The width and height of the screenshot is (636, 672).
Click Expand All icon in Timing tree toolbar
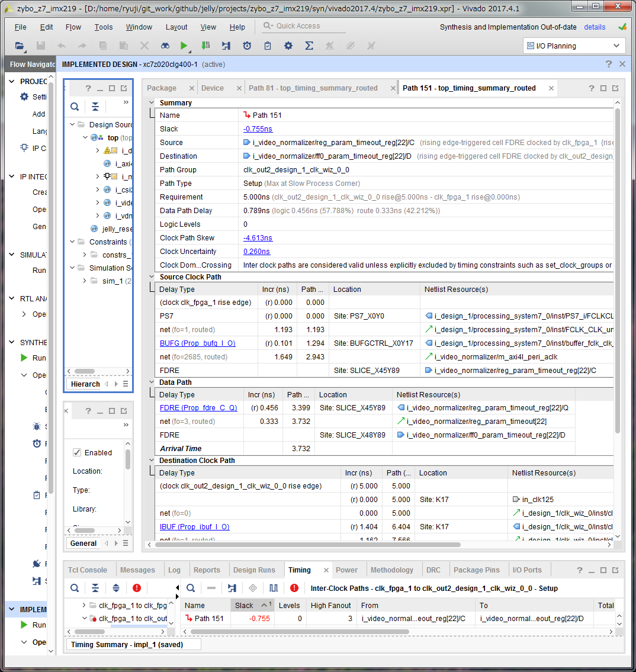pos(115,588)
